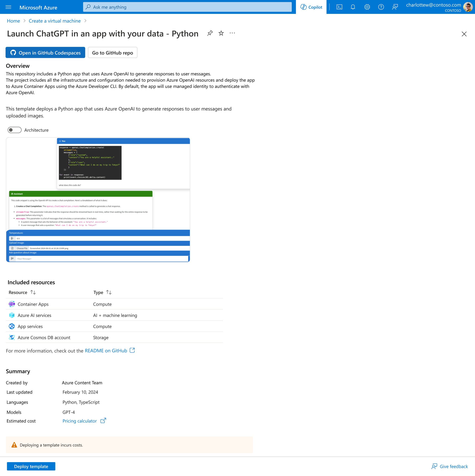475x476 pixels.
Task: Click the Ask me anything search box
Action: pyautogui.click(x=187, y=7)
